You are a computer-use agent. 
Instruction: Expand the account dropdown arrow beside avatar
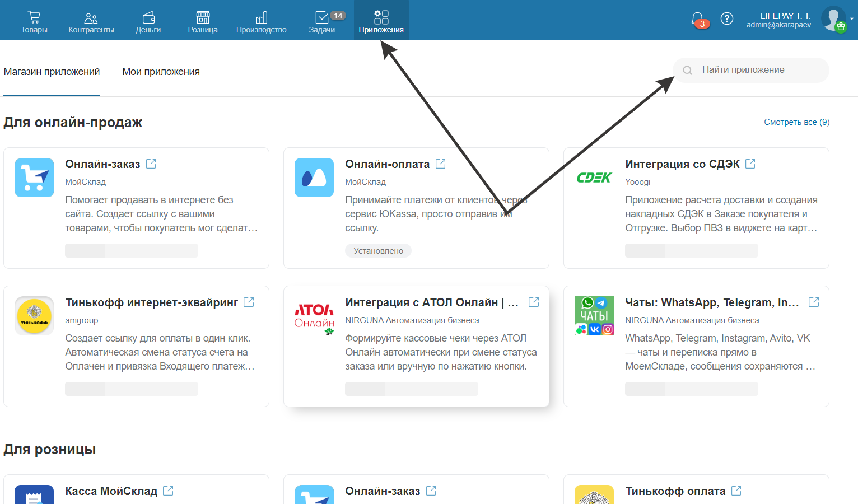852,19
